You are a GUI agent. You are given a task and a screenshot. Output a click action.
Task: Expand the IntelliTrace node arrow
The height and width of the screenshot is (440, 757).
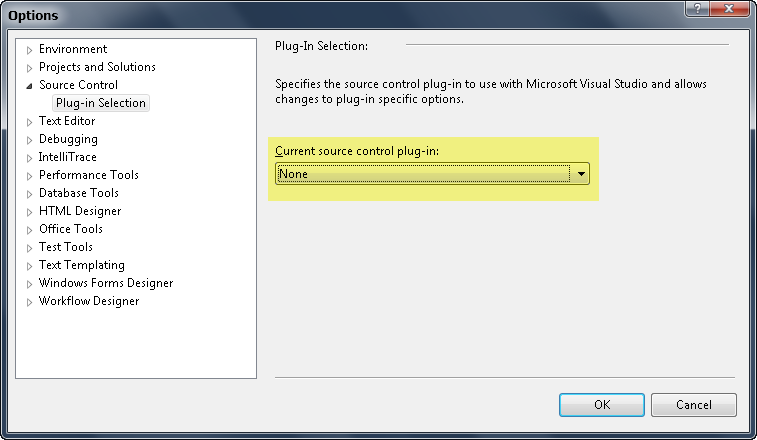[x=30, y=157]
